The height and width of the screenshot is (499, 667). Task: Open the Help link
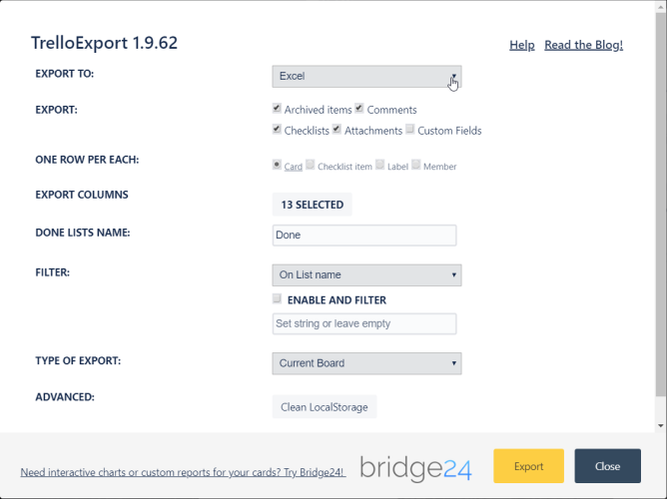point(521,45)
